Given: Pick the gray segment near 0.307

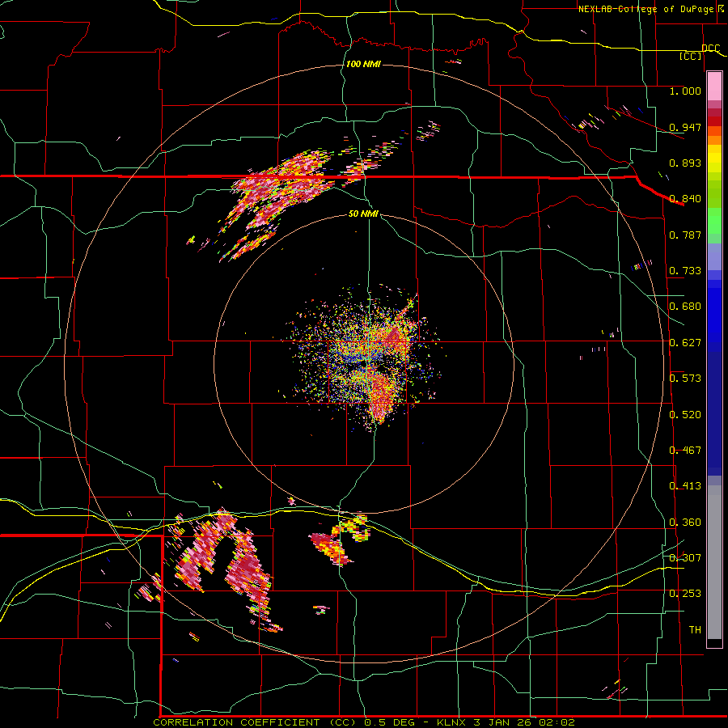Looking at the screenshot, I should point(714,562).
